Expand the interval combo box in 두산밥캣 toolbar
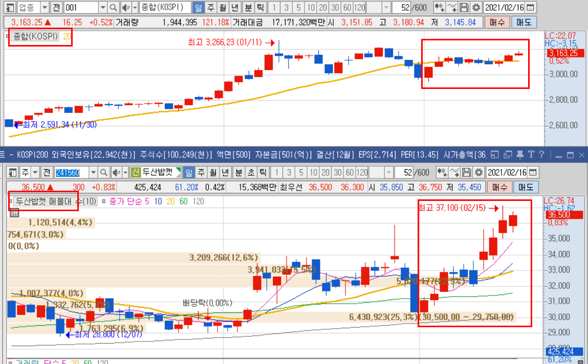This screenshot has height=364, width=588. click(388, 172)
